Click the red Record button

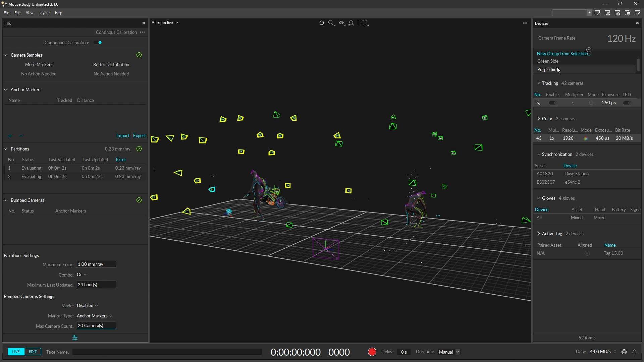(x=372, y=352)
